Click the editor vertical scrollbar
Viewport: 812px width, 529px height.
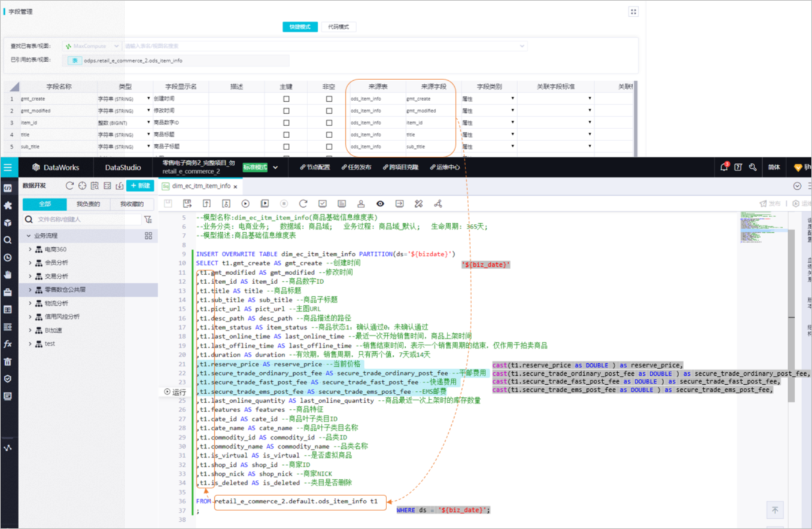click(791, 316)
